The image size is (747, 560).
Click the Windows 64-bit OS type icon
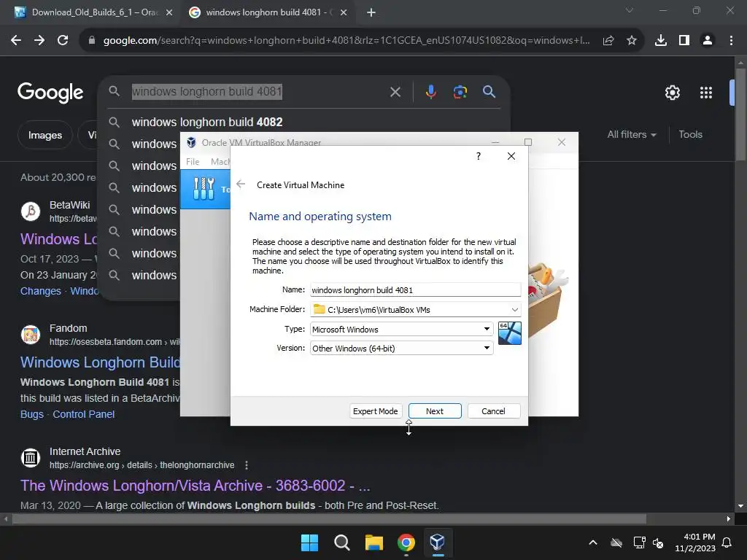click(x=509, y=332)
